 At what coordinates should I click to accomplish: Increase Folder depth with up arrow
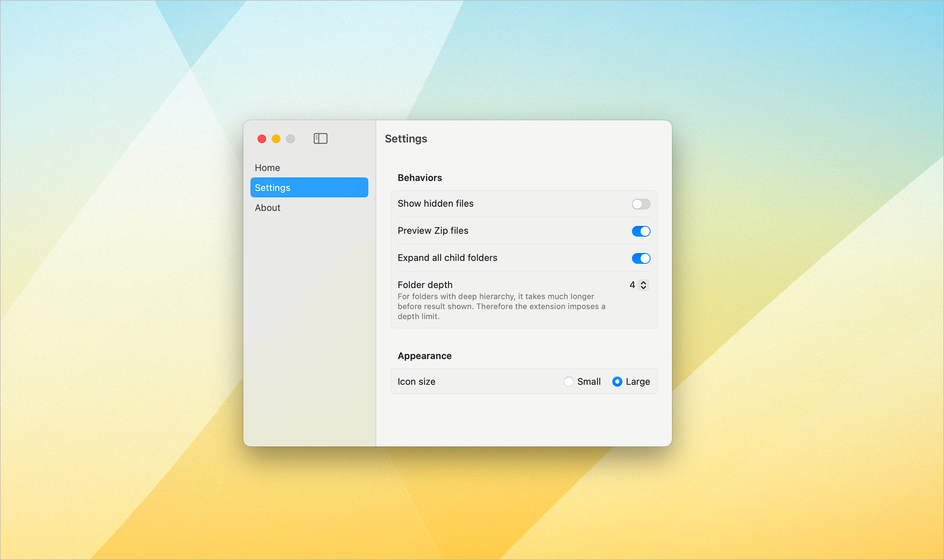pos(643,282)
